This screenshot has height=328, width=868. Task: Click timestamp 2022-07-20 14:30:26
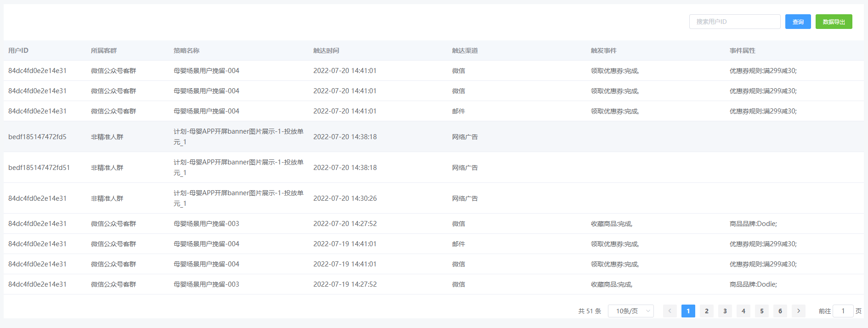[345, 198]
